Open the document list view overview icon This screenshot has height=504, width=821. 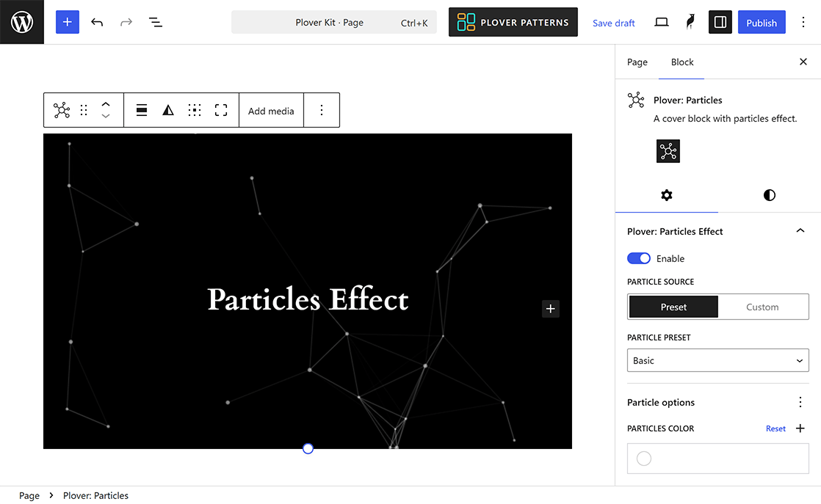156,22
